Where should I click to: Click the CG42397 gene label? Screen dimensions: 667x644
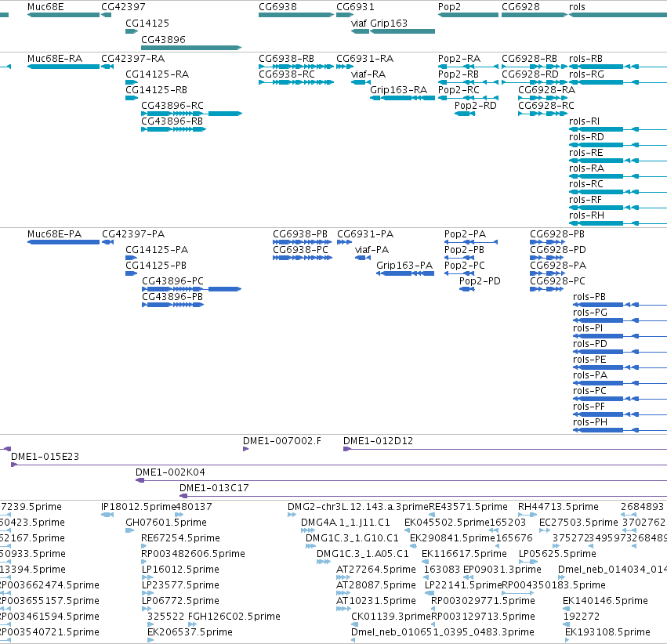(123, 7)
